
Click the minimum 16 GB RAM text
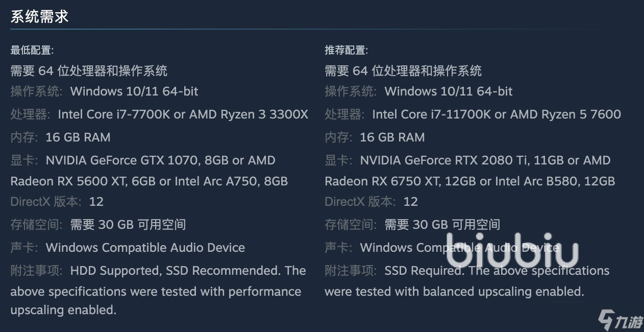point(78,137)
